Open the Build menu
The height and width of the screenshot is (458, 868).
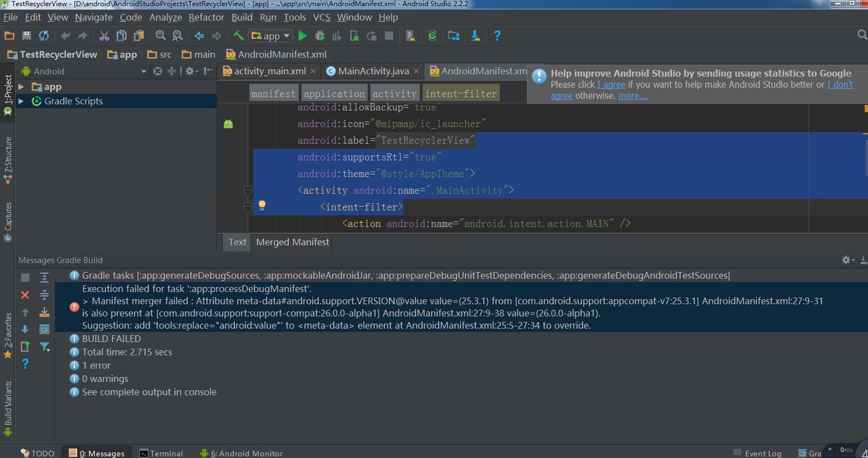pyautogui.click(x=242, y=17)
